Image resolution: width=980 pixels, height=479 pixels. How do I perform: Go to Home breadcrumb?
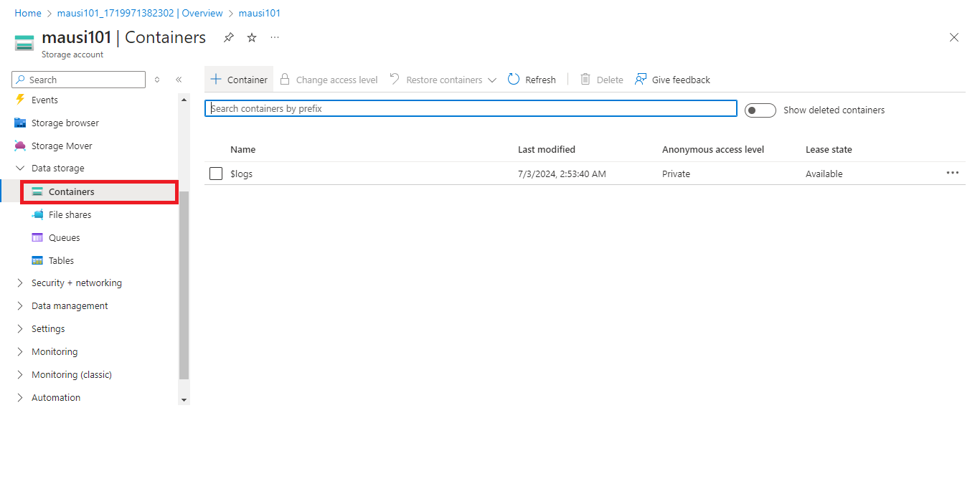pos(28,13)
